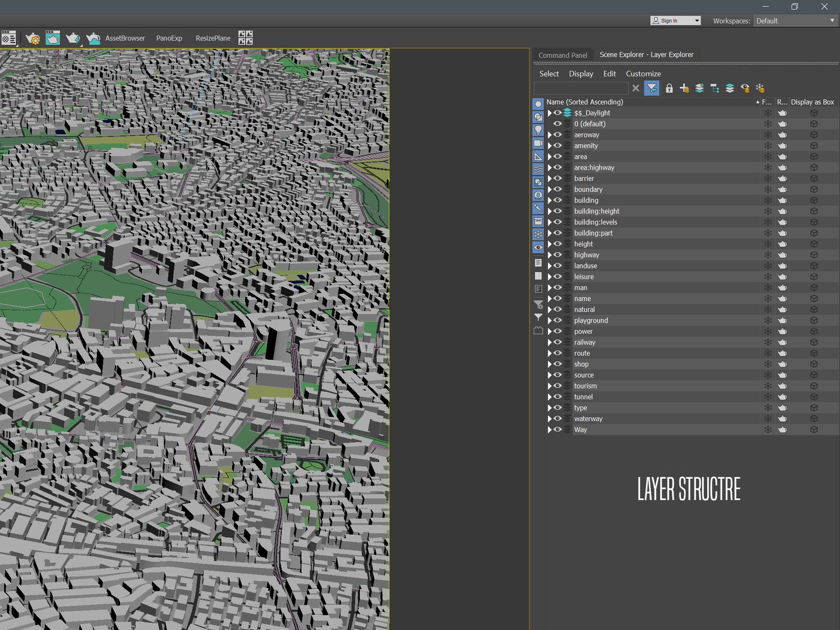Click Make Selected Layer Active icon
The width and height of the screenshot is (840, 630).
tap(730, 88)
